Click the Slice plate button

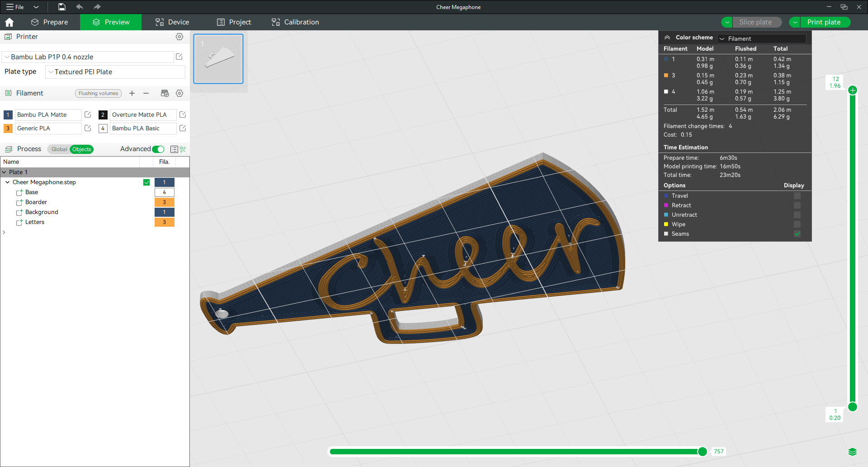point(757,22)
